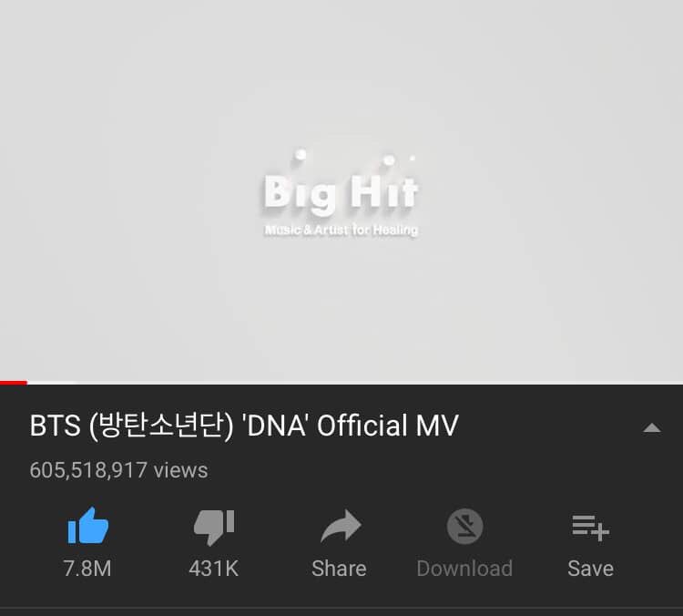The height and width of the screenshot is (616, 683).
Task: Click the Save label
Action: click(590, 569)
